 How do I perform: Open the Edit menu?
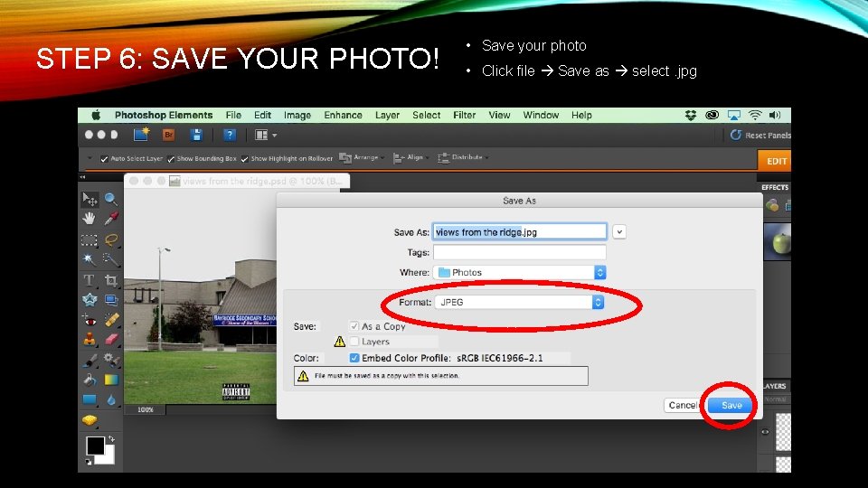[x=262, y=115]
